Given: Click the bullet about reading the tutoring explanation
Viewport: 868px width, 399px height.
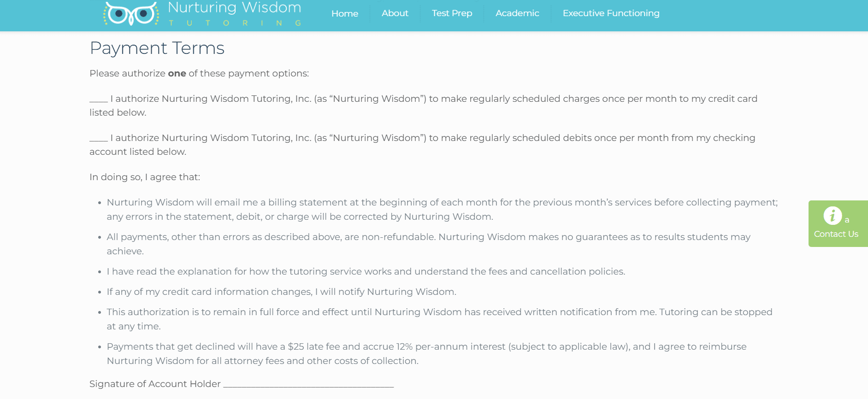Looking at the screenshot, I should point(366,271).
